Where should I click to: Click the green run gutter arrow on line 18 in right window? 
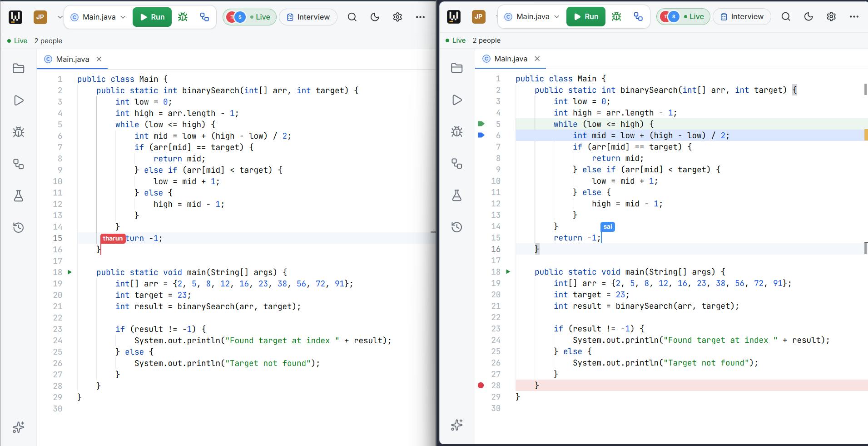coord(508,272)
